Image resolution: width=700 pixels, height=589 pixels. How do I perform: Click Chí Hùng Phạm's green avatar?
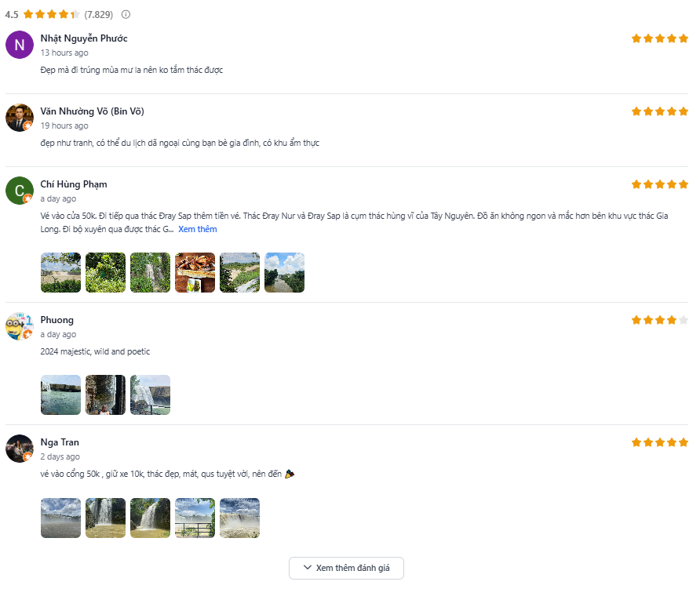click(19, 191)
